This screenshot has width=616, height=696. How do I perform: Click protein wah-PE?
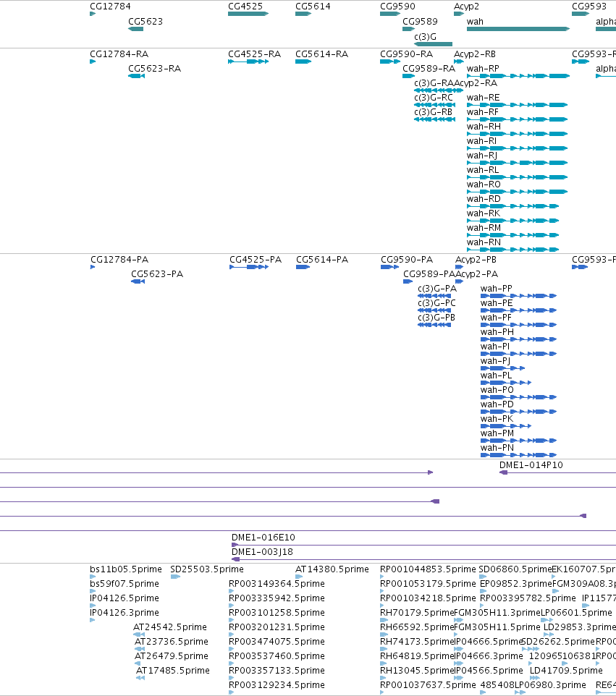497,303
